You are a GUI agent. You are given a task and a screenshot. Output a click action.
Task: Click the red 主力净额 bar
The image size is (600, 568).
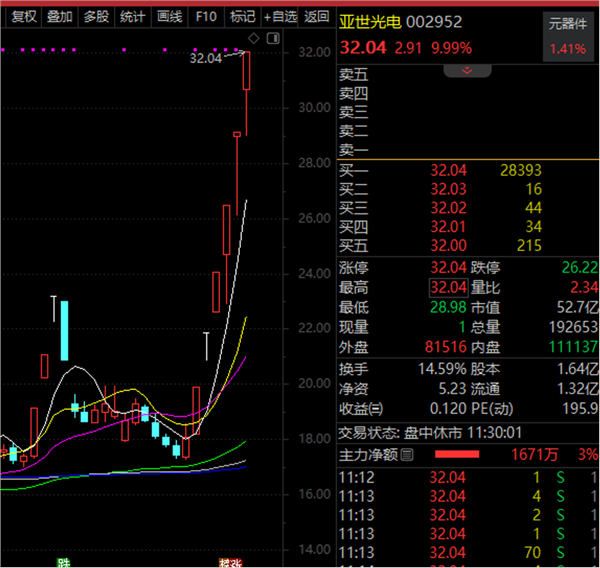456,455
